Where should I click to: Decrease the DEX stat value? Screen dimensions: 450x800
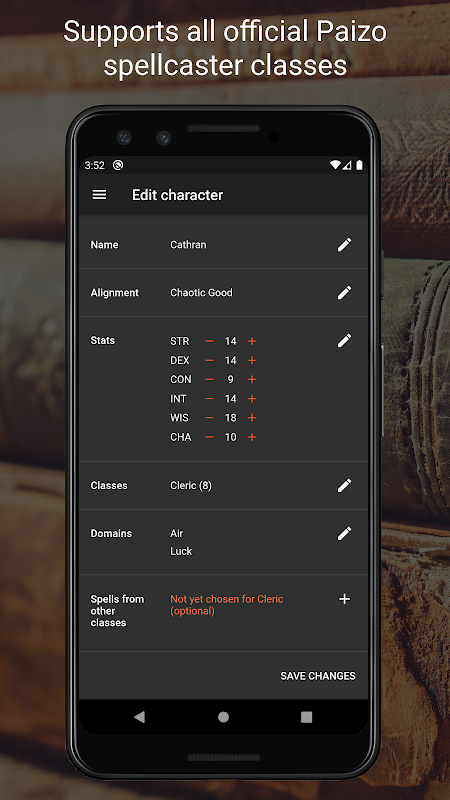click(209, 361)
